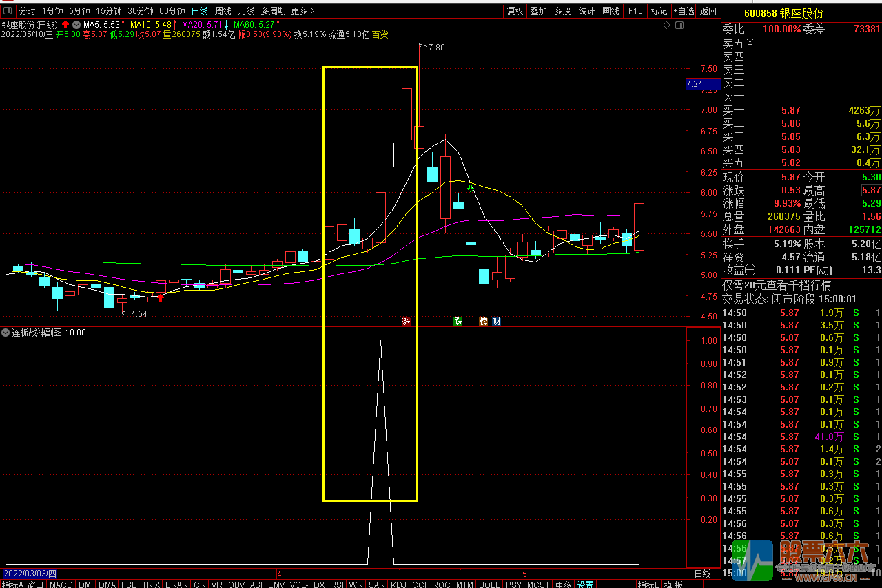Select the OBV indicator

[236, 584]
